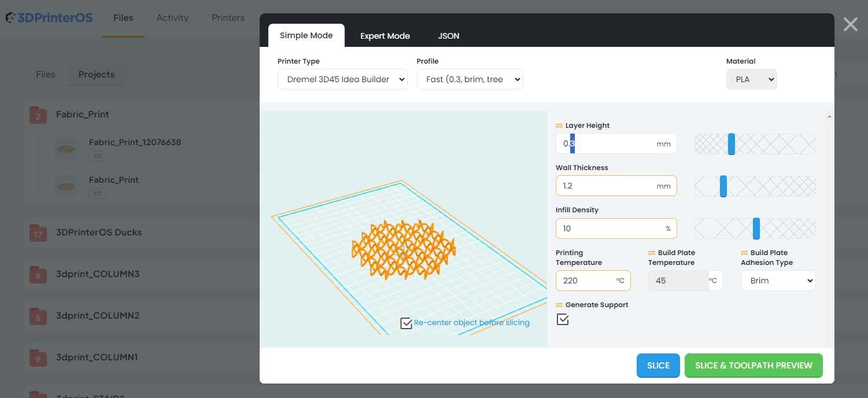Switch to the JSON tab

click(449, 36)
